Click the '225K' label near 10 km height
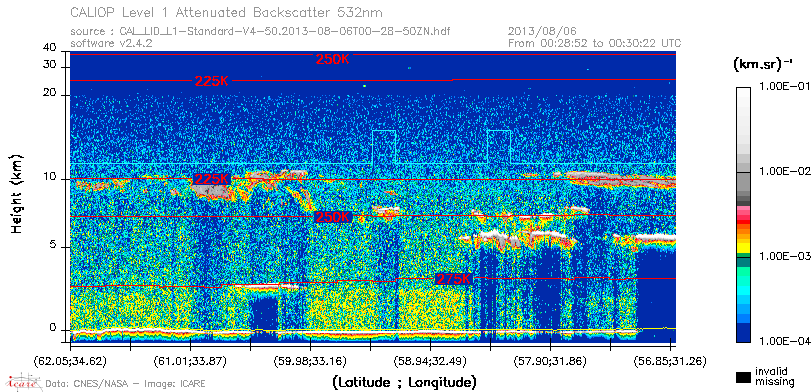The width and height of the screenshot is (811, 392). coord(212,179)
